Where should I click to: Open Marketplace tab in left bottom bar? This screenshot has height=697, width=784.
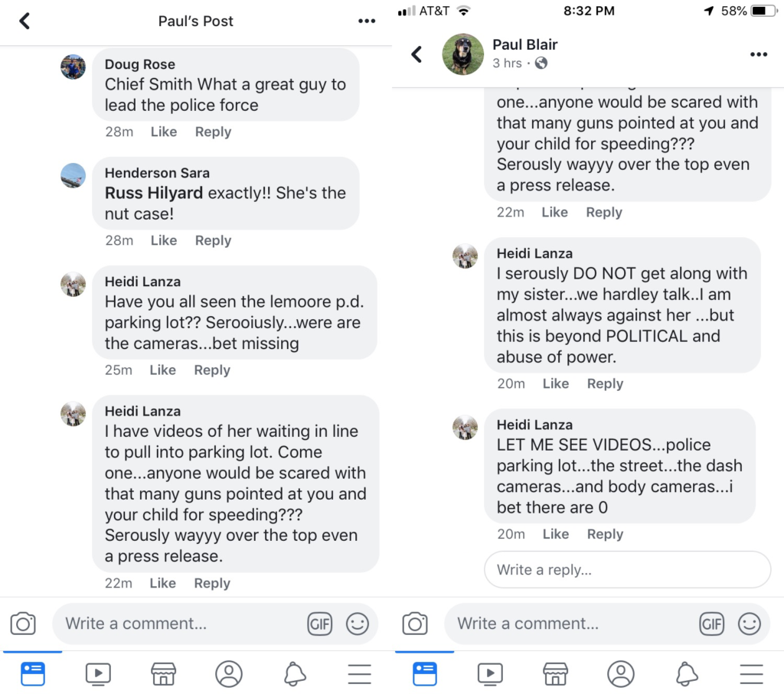point(163,673)
